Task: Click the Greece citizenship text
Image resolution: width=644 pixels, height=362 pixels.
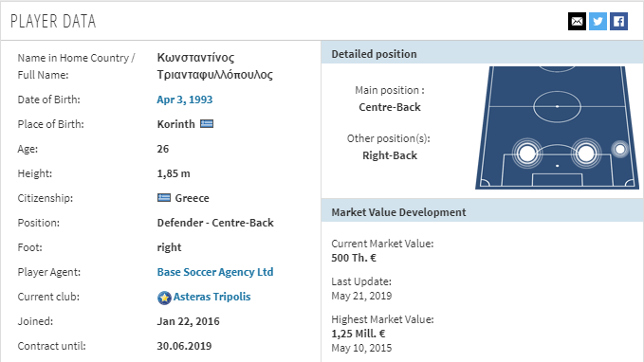Action: click(193, 198)
